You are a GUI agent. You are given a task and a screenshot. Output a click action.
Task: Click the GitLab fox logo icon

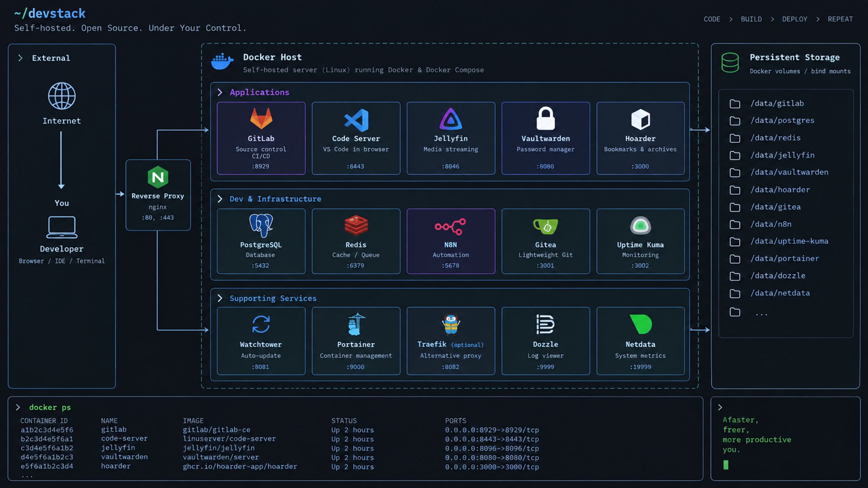point(261,118)
